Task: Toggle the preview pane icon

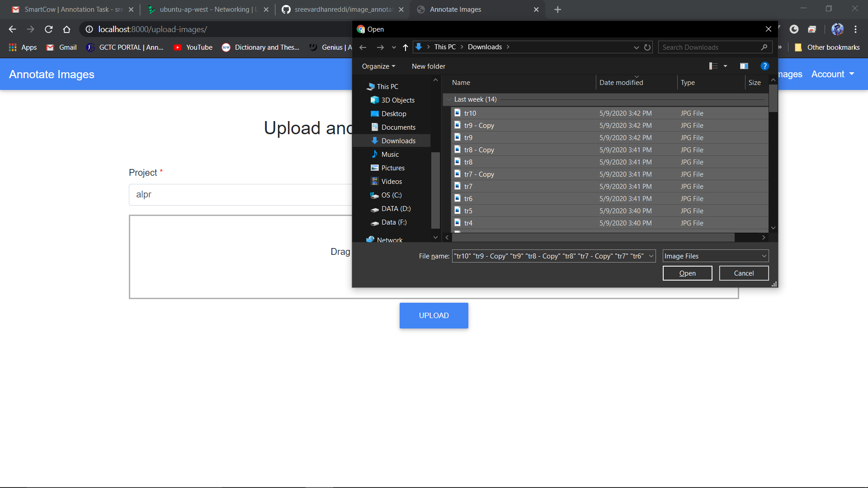Action: click(x=744, y=66)
